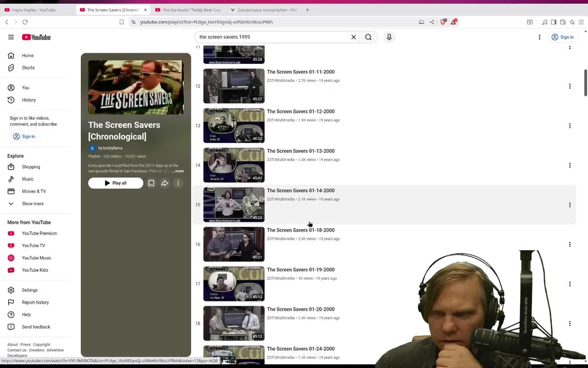Open YouTube Kids link
The width and height of the screenshot is (588, 368).
[36, 270]
